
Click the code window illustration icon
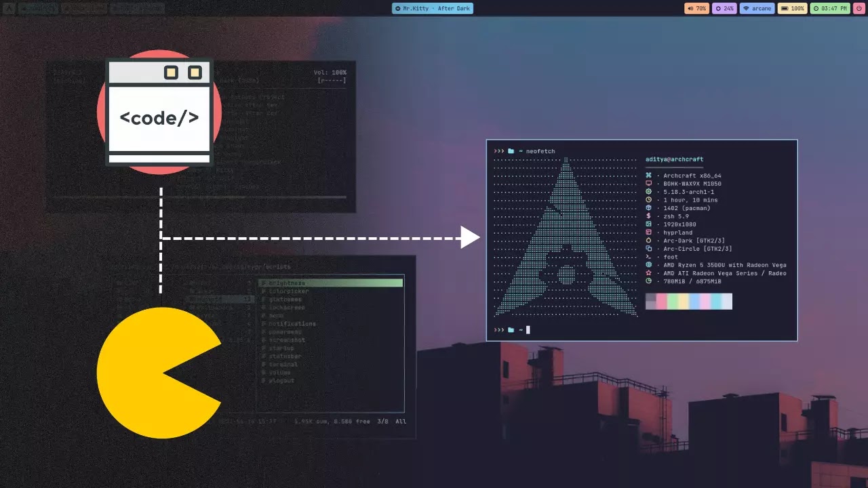(x=159, y=113)
